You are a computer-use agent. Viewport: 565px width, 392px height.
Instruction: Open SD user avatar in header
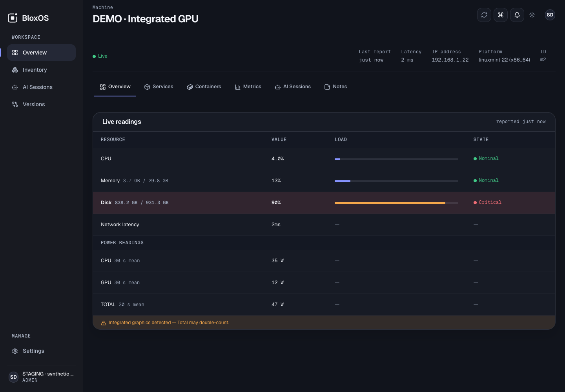550,15
